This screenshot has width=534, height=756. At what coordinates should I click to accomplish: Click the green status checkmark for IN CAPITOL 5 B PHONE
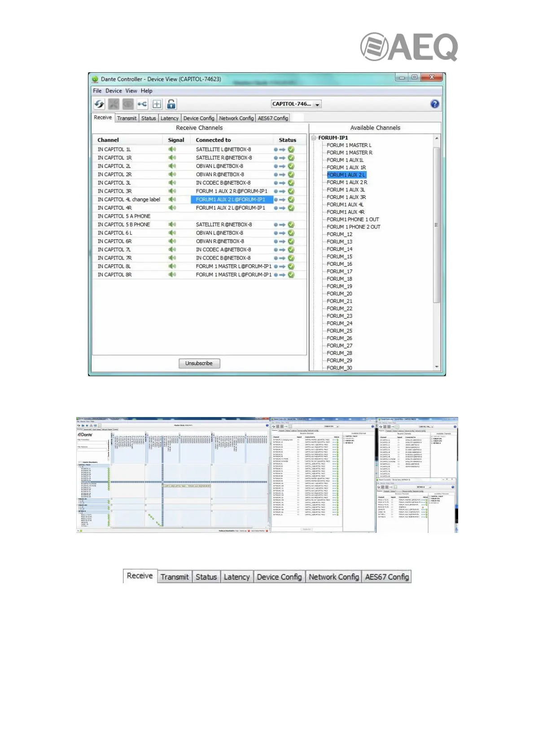tap(291, 224)
